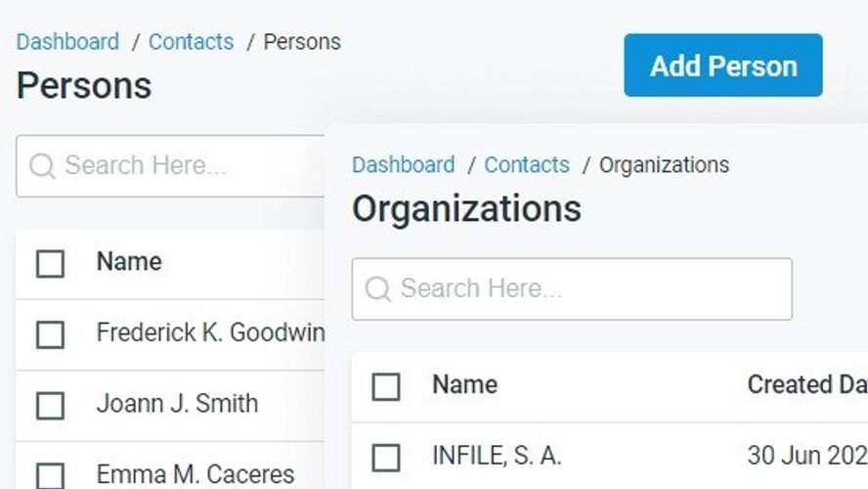Click the search magnifier icon in the Organizations search box
This screenshot has width=868, height=489.
(x=378, y=289)
